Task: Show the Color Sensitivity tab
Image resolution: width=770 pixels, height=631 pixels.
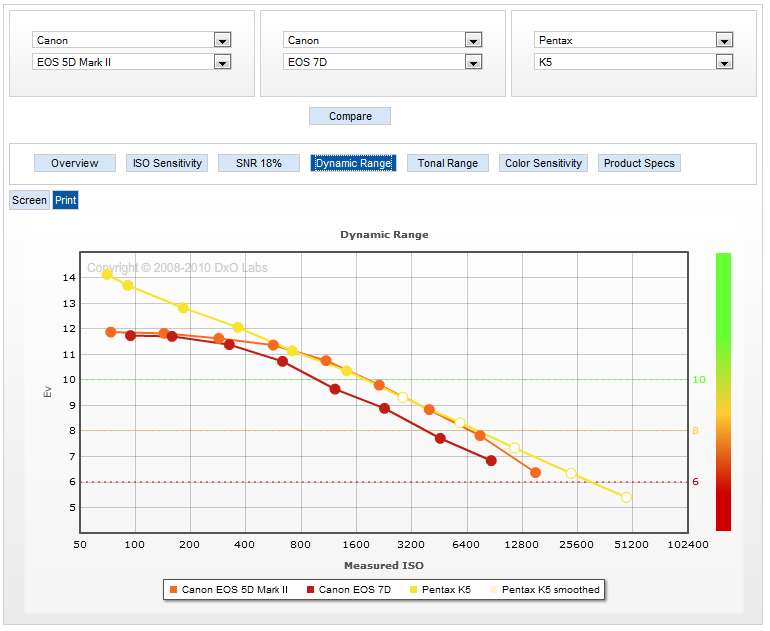Action: click(x=543, y=163)
